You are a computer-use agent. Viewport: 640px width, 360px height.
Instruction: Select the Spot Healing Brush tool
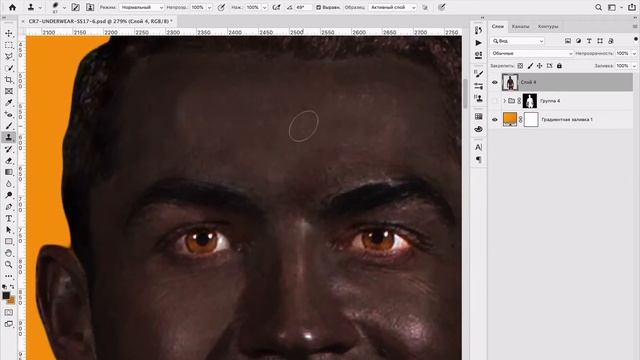[9, 114]
